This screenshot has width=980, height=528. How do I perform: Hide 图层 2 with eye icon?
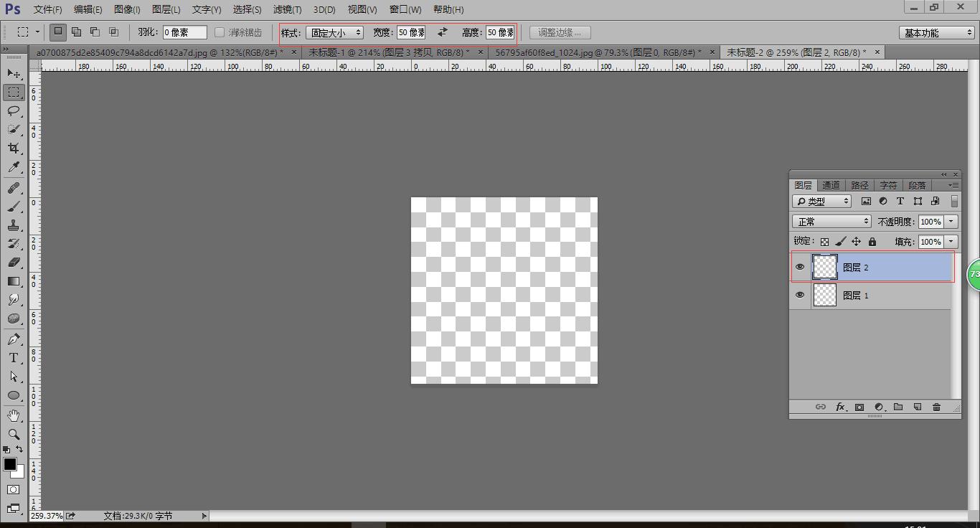pyautogui.click(x=800, y=267)
